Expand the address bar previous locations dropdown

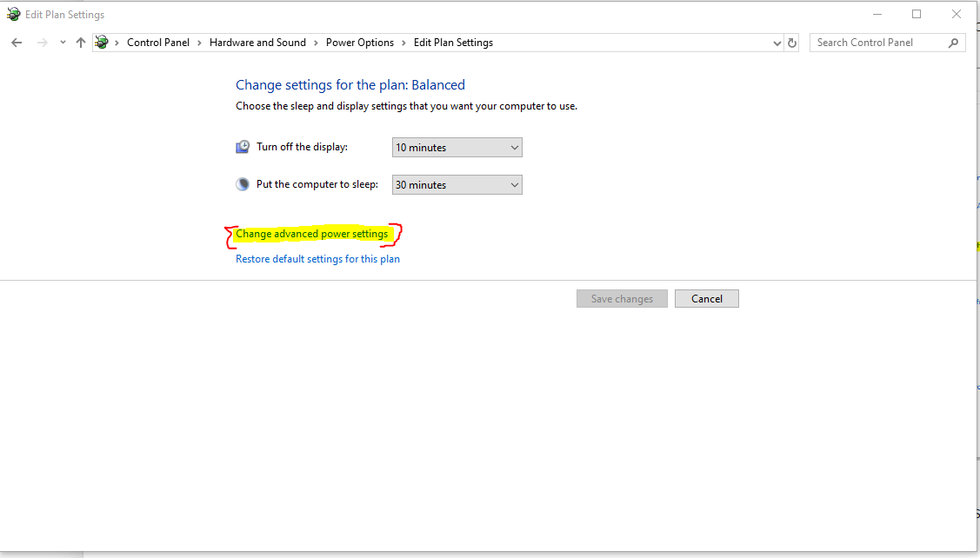tap(777, 43)
